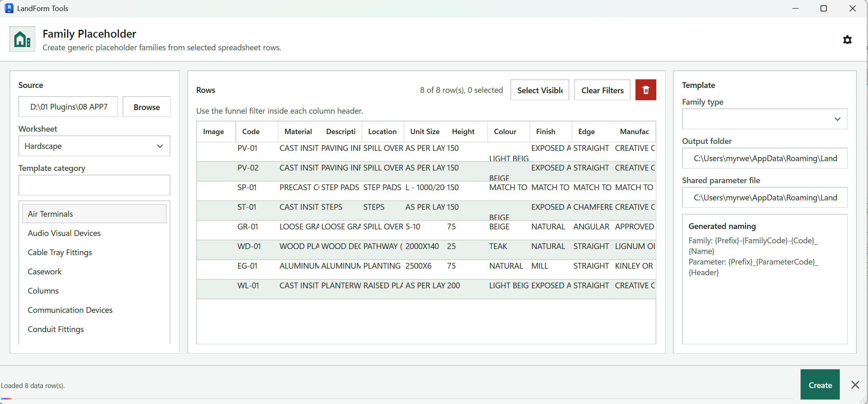Click the Colour column header
The height and width of the screenshot is (404, 868).
[509, 132]
